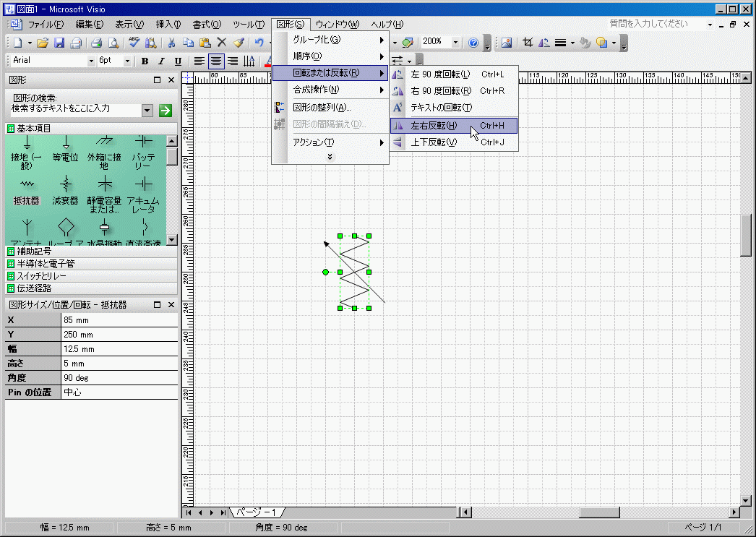Click the green search arrow button
The image size is (756, 537).
click(166, 110)
